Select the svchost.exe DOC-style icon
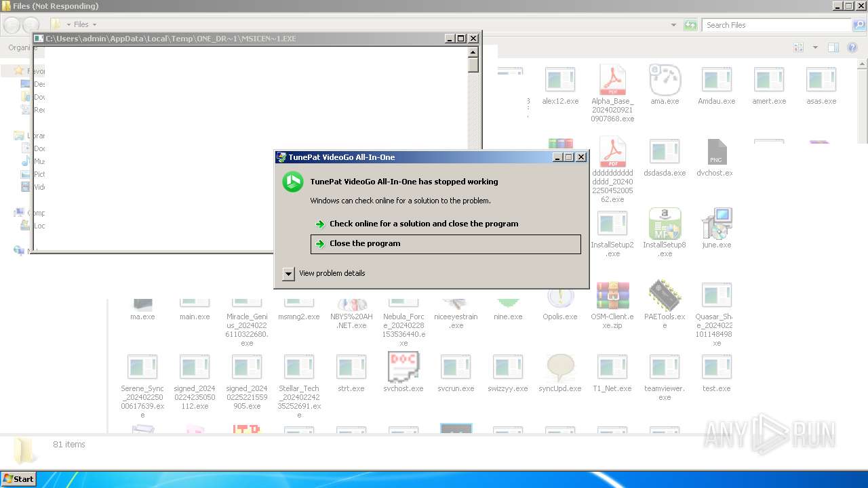 403,367
